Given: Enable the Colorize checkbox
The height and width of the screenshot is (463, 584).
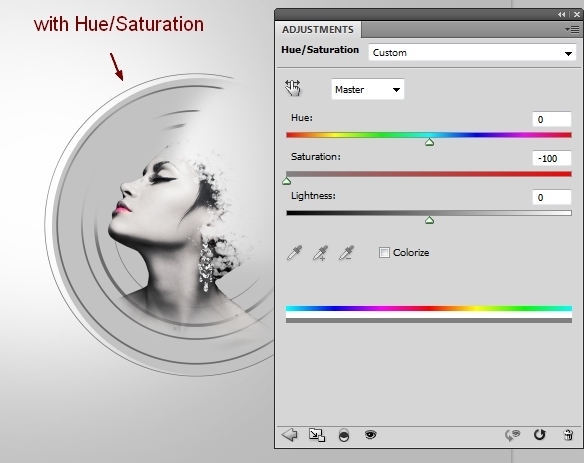Looking at the screenshot, I should [x=384, y=253].
